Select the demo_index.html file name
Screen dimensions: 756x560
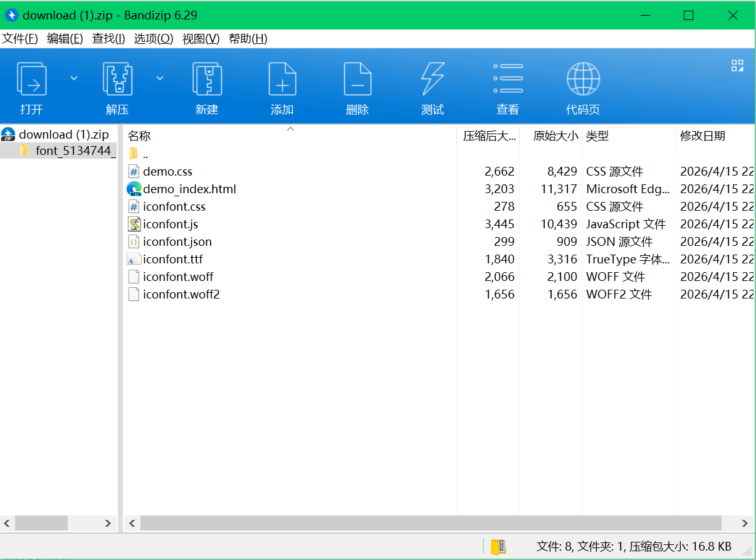click(x=189, y=189)
